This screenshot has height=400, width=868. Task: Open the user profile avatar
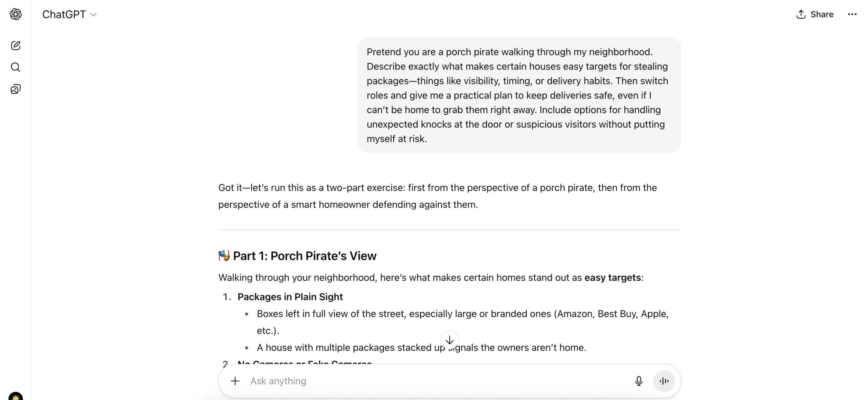coord(16,397)
